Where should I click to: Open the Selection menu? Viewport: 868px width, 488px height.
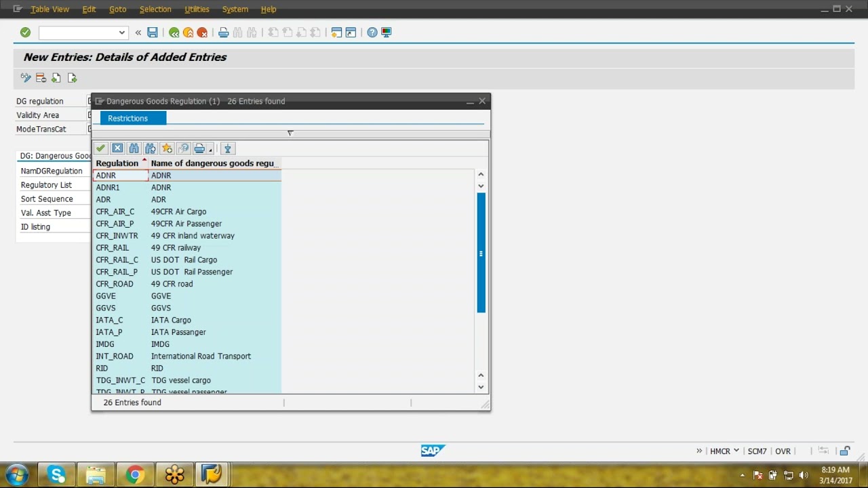tap(155, 9)
